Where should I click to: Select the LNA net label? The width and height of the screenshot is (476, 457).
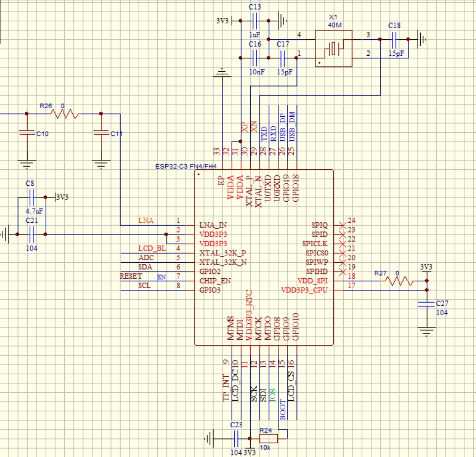[x=146, y=220]
